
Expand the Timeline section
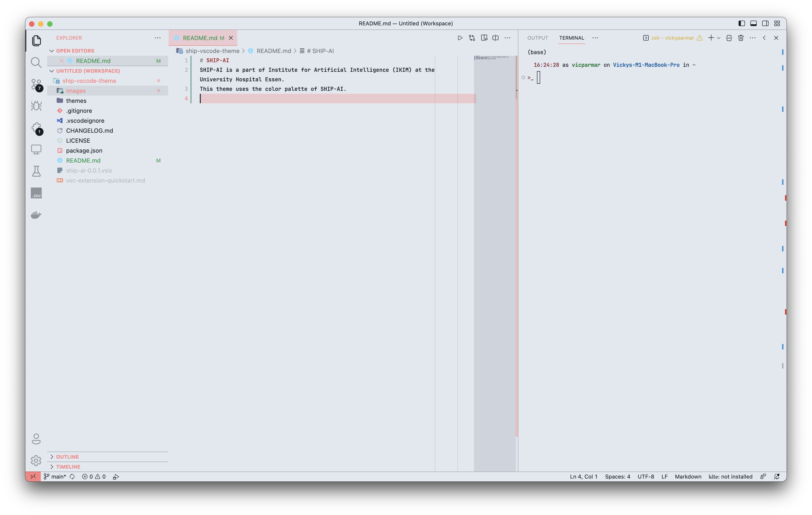(68, 467)
